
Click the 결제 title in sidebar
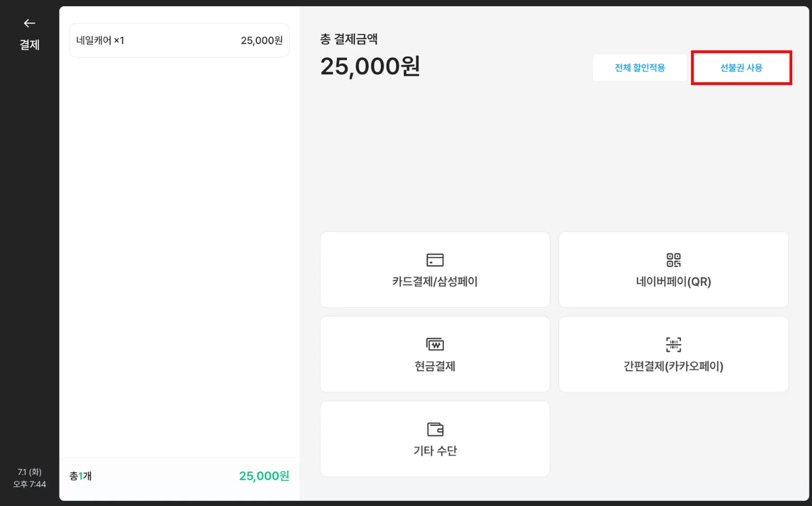click(30, 45)
